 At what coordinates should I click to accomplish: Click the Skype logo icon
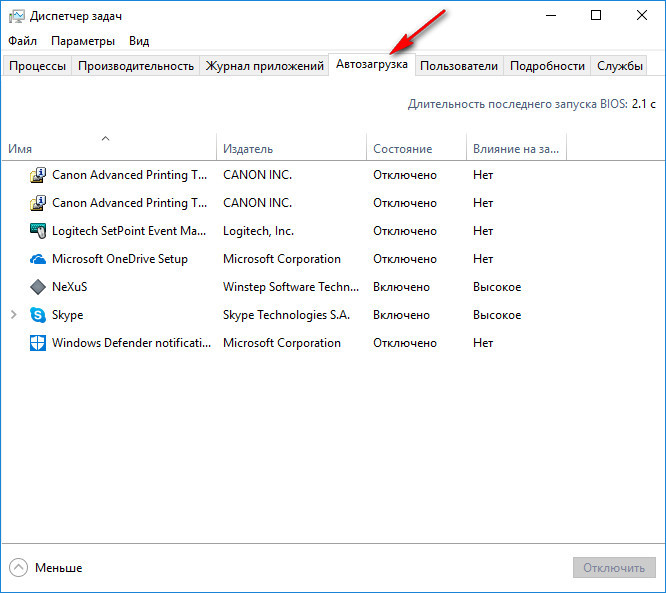click(x=38, y=315)
